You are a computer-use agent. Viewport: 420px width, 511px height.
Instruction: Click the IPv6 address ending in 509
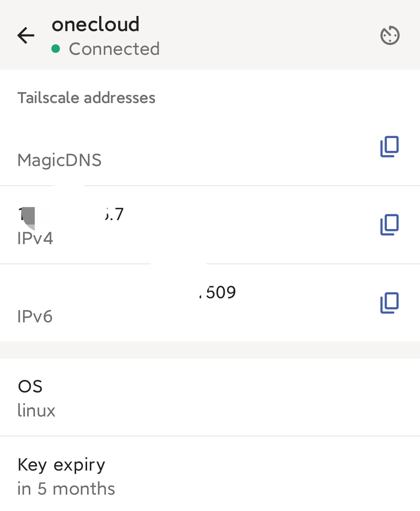[220, 292]
